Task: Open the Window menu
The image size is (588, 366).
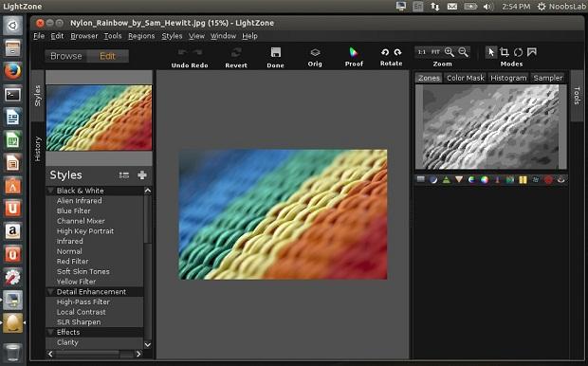Action: (223, 36)
